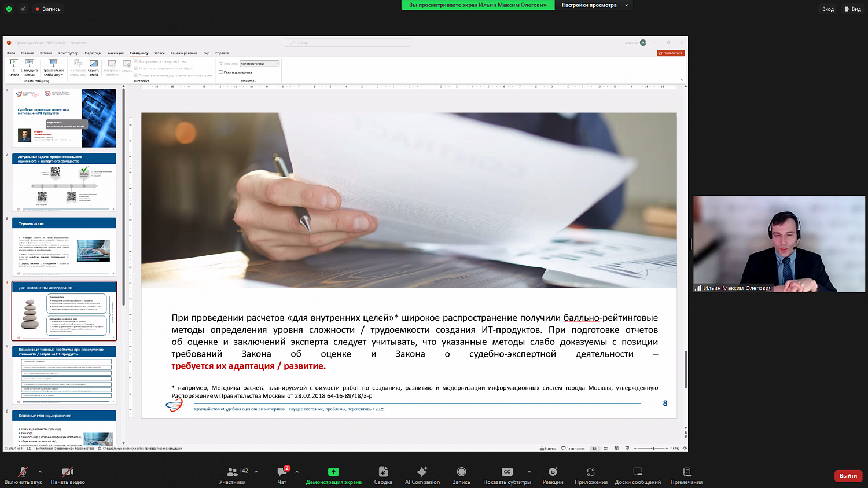The width and height of the screenshot is (868, 488).
Task: Expand audio options arrow beside Включить звук
Action: (x=40, y=472)
